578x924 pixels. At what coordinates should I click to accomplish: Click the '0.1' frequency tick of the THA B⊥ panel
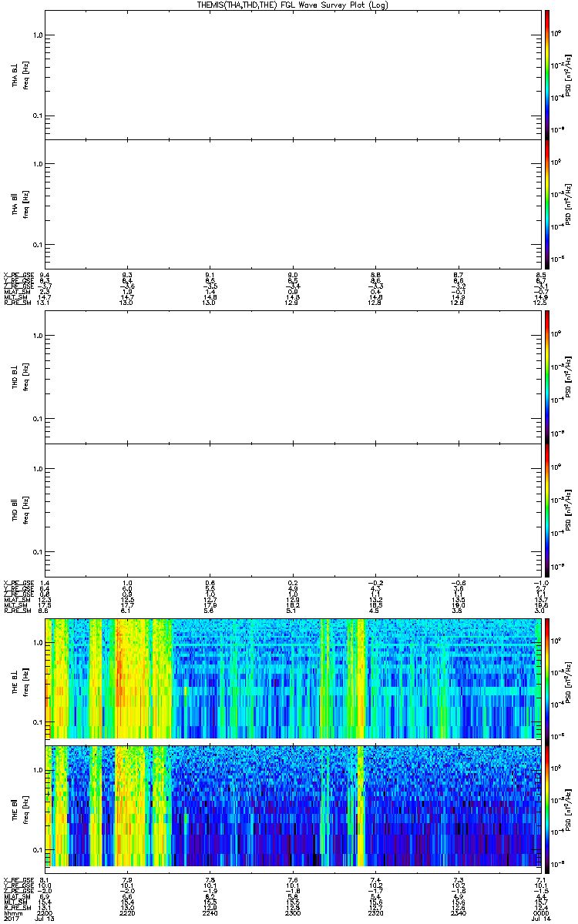pos(37,116)
